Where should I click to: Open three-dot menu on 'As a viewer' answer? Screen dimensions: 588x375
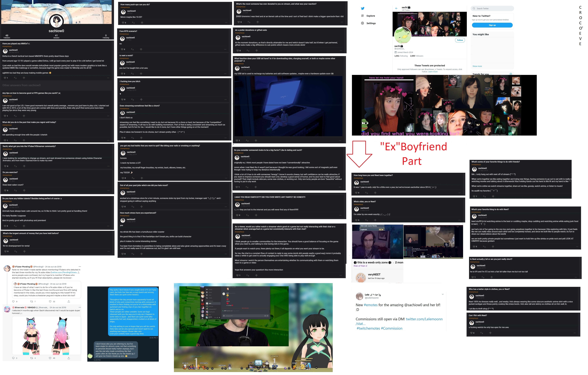(x=341, y=275)
